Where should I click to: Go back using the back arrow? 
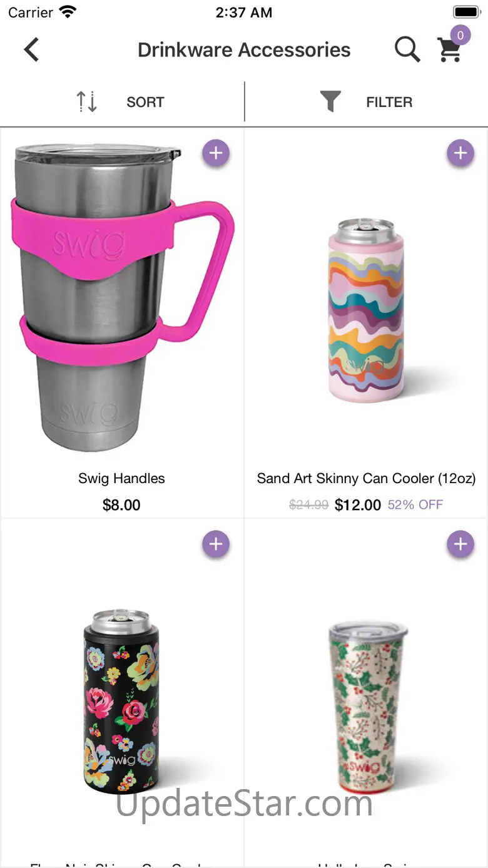coord(31,50)
